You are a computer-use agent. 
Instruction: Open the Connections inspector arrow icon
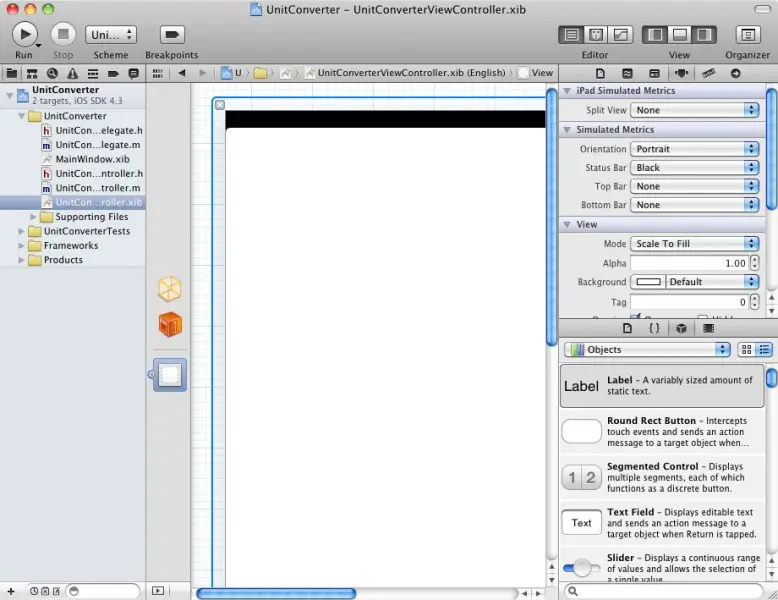click(x=736, y=73)
